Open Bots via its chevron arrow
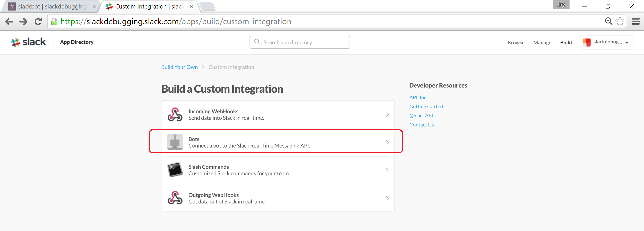 (x=387, y=142)
